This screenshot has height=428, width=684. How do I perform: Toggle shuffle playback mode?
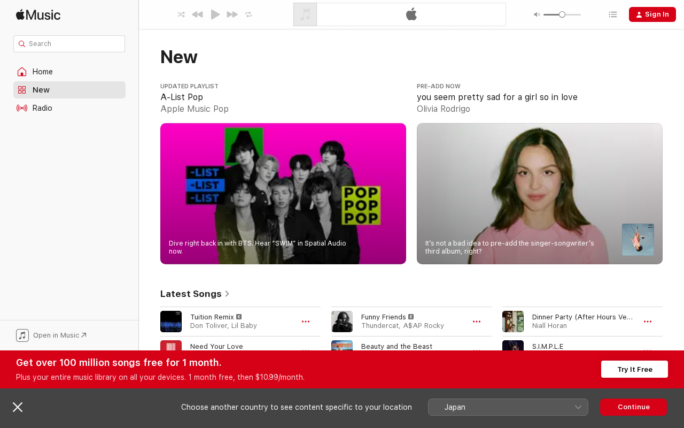pyautogui.click(x=181, y=14)
